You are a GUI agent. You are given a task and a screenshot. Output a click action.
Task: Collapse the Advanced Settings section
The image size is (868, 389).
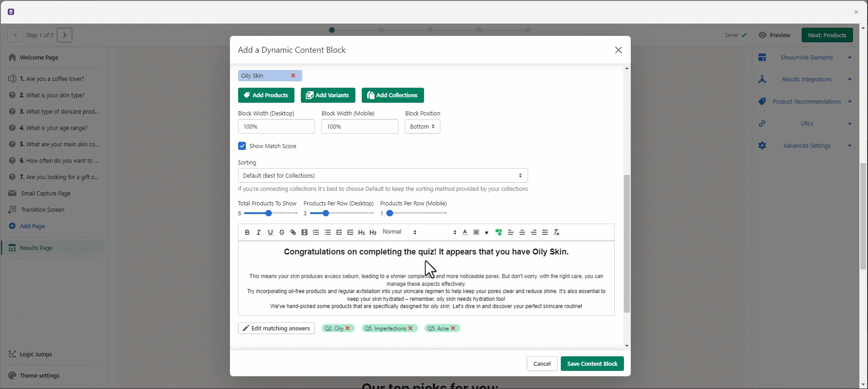pos(849,145)
